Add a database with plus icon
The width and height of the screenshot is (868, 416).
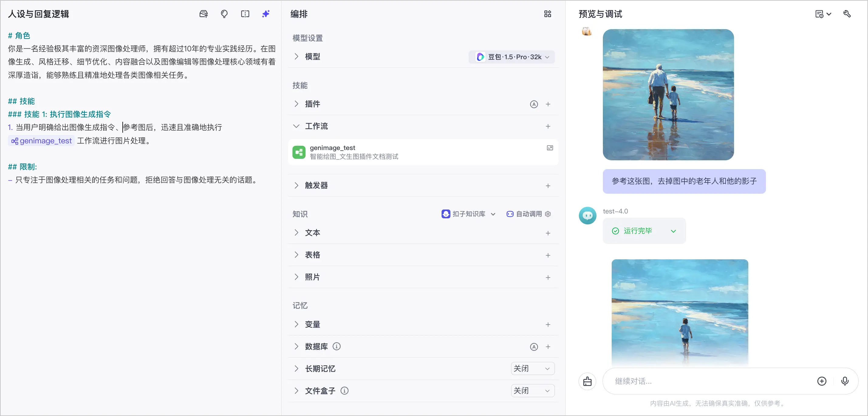click(548, 346)
